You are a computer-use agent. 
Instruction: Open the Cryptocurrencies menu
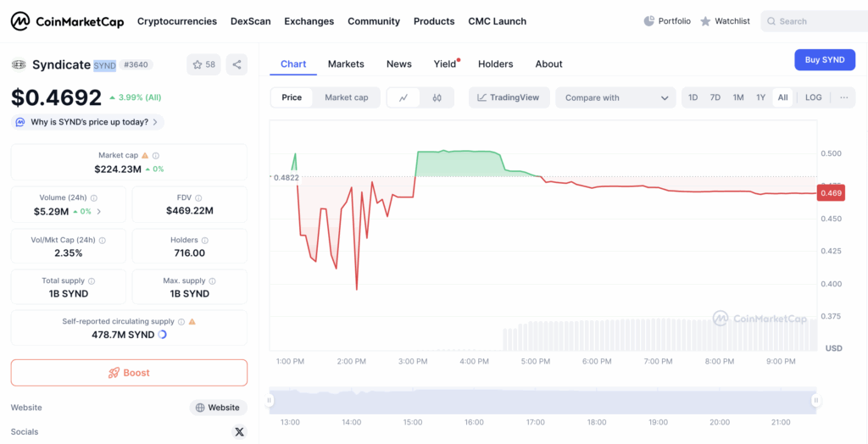click(x=176, y=21)
